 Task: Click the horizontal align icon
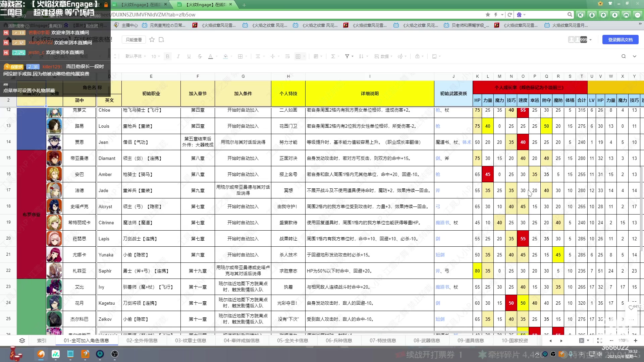point(258,56)
